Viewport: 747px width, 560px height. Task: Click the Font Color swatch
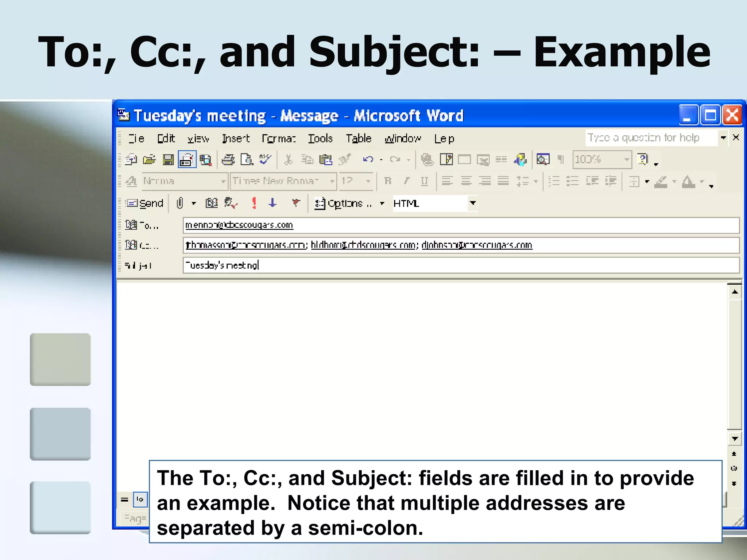pyautogui.click(x=689, y=181)
